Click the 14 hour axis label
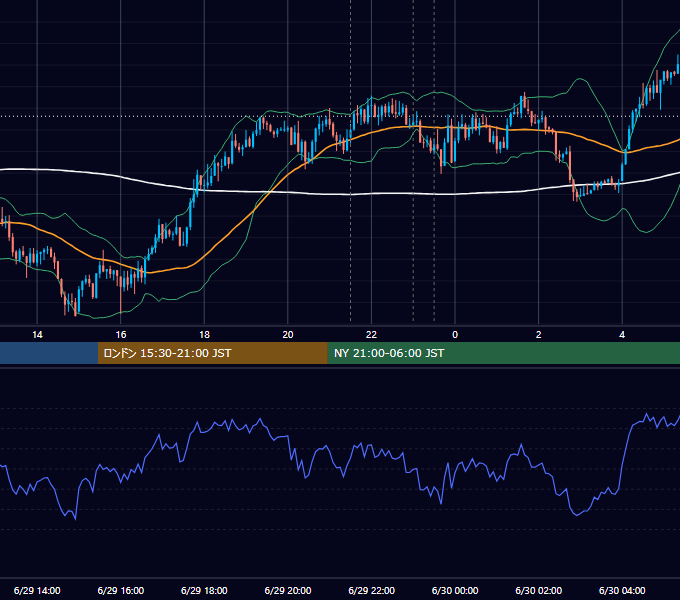Image resolution: width=680 pixels, height=600 pixels. pyautogui.click(x=37, y=335)
